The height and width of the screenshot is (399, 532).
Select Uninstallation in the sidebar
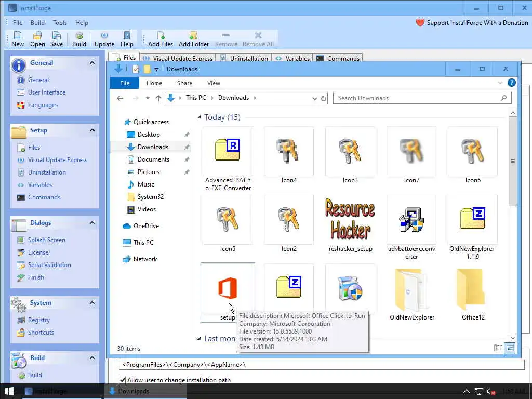click(47, 172)
